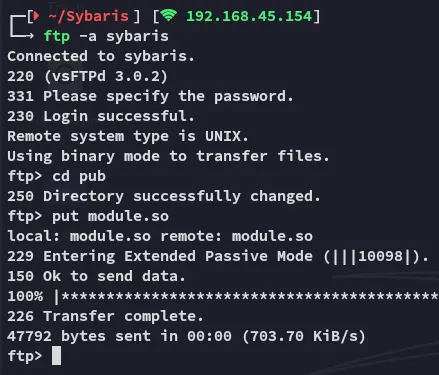Screen dimensions: 439x375
Task: Click the prompt arrow before ftp command
Action: (21, 28)
